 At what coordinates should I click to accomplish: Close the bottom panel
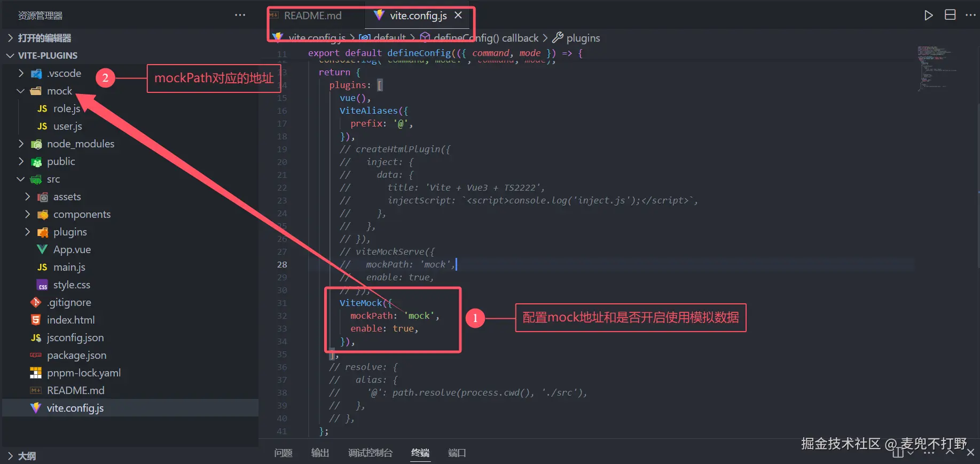pyautogui.click(x=970, y=452)
